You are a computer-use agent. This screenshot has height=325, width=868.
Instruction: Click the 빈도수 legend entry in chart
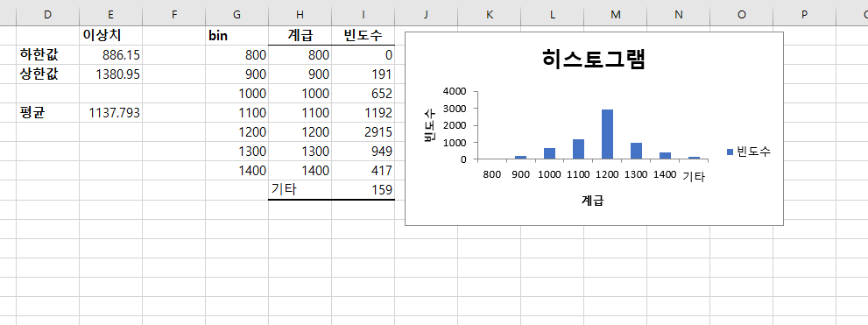(x=748, y=152)
